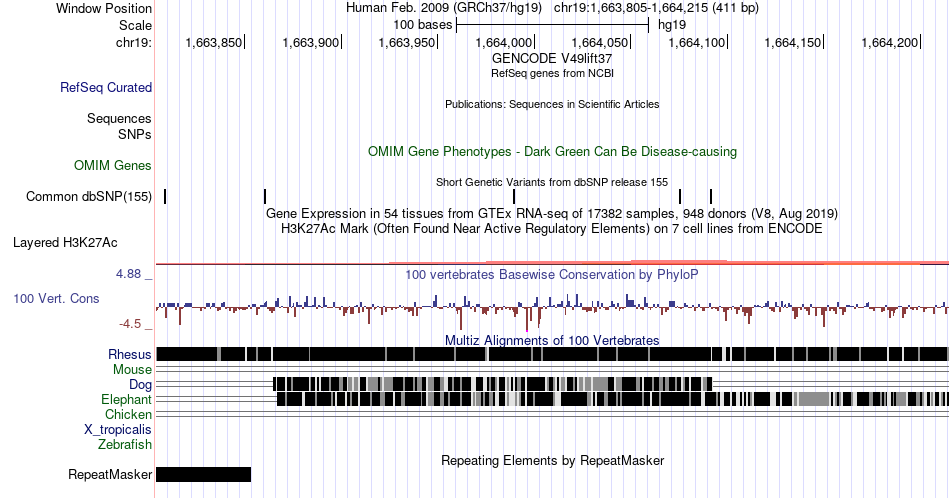
Task: Click the Sequences track label
Action: tap(119, 118)
